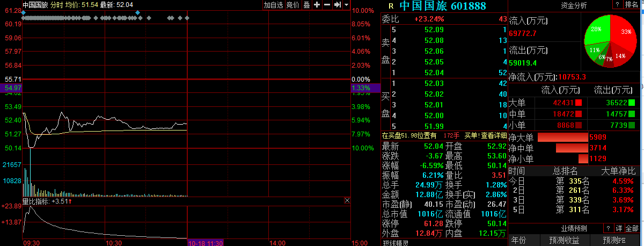Click the 委比 +23.24% value

[x=429, y=19]
